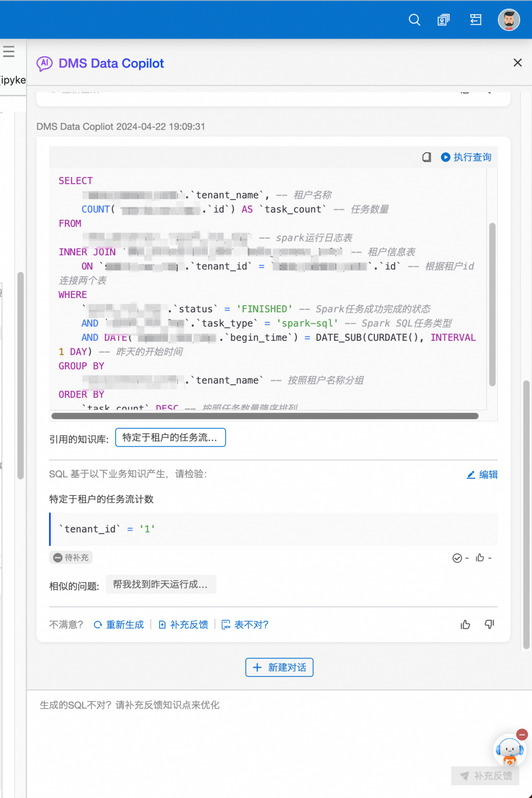Give thumbs up to the answer

465,625
